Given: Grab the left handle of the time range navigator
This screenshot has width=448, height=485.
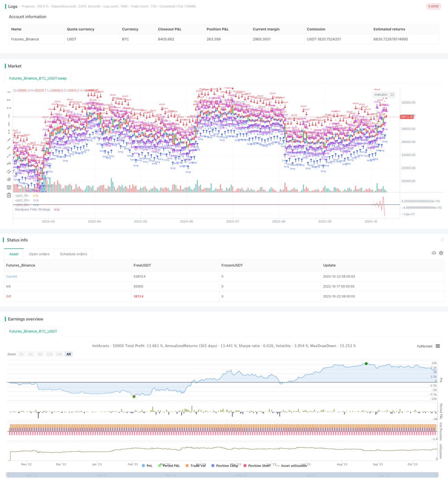Looking at the screenshot, I should [x=8, y=475].
